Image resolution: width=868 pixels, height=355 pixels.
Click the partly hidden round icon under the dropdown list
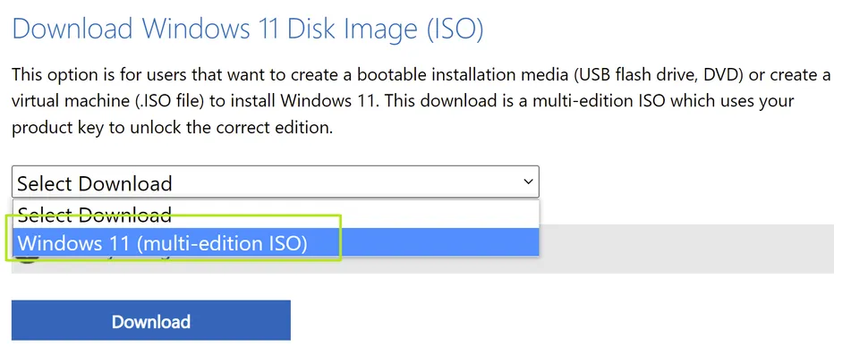tap(27, 259)
